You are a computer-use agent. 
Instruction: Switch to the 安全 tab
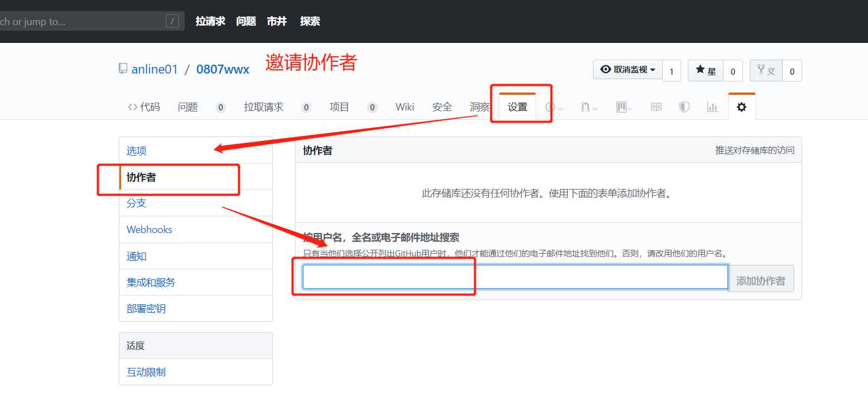(x=442, y=107)
